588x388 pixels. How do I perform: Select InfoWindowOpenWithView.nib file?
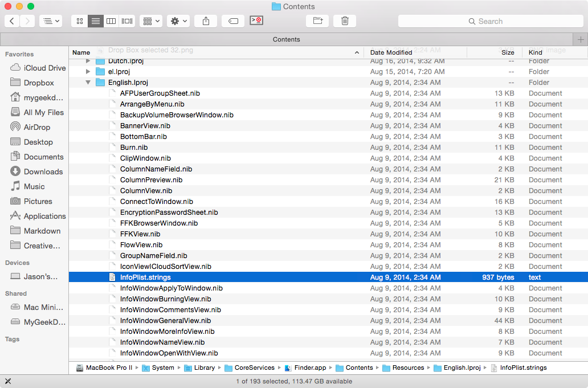(328, 353)
